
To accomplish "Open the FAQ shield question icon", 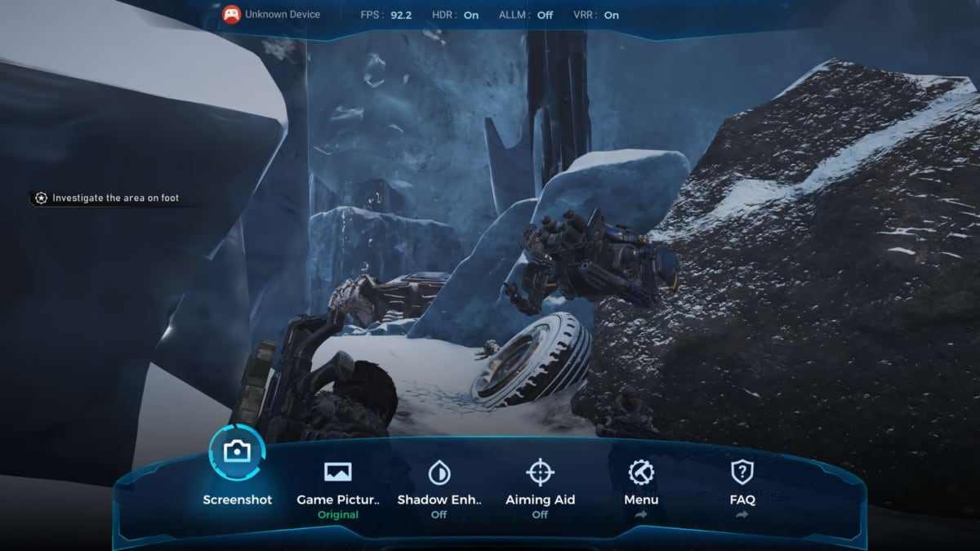I will [x=742, y=472].
